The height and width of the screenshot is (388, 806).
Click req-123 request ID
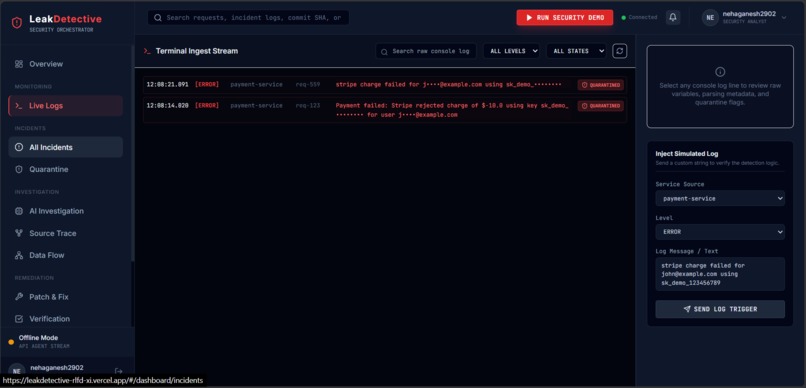tap(307, 106)
